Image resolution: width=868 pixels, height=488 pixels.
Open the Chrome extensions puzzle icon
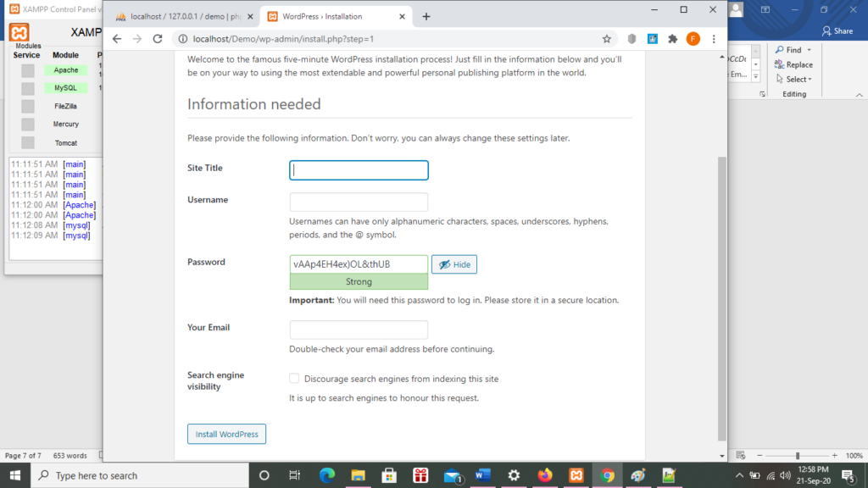(x=672, y=39)
